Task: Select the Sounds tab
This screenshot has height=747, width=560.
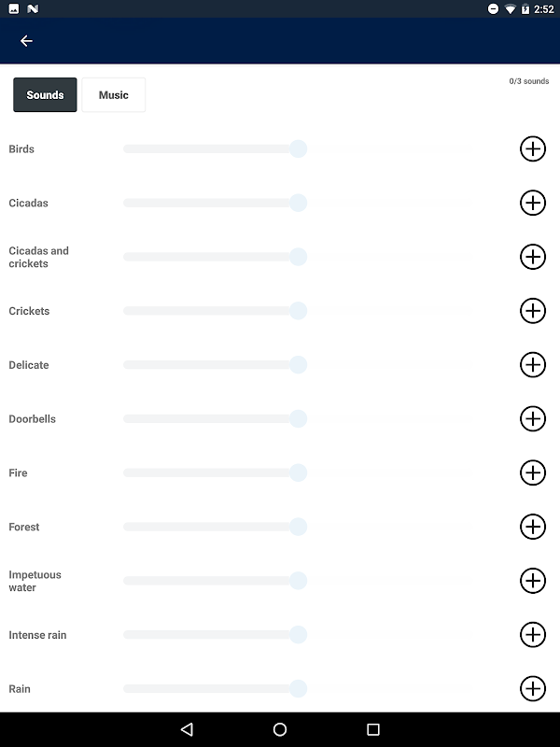Action: [x=45, y=95]
